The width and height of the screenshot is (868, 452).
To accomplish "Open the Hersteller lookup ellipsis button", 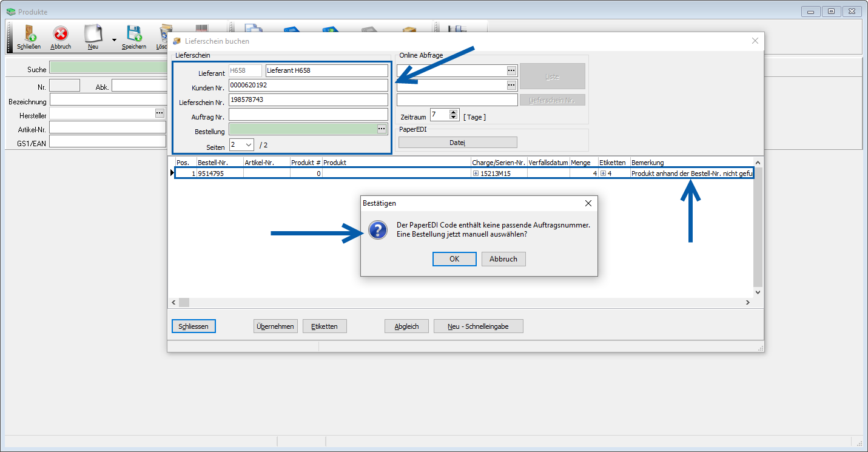I will (x=160, y=113).
